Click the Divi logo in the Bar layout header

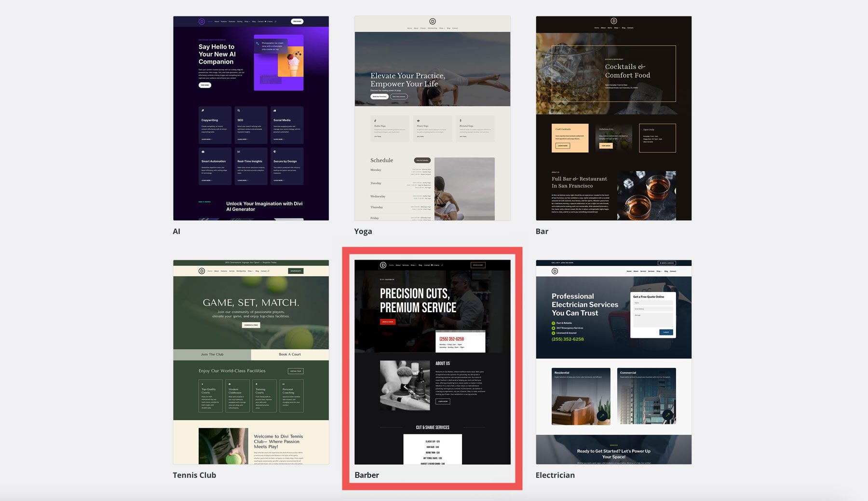coord(614,21)
